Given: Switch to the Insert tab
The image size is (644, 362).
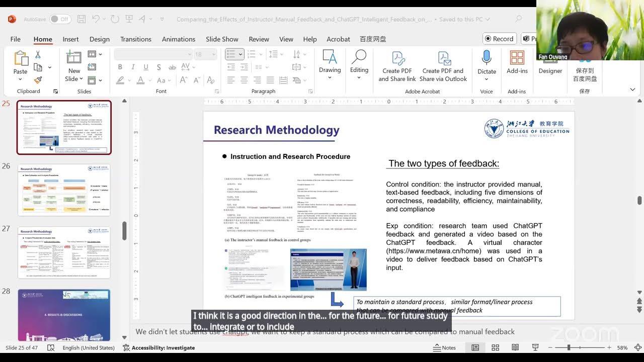Looking at the screenshot, I should coord(70,39).
